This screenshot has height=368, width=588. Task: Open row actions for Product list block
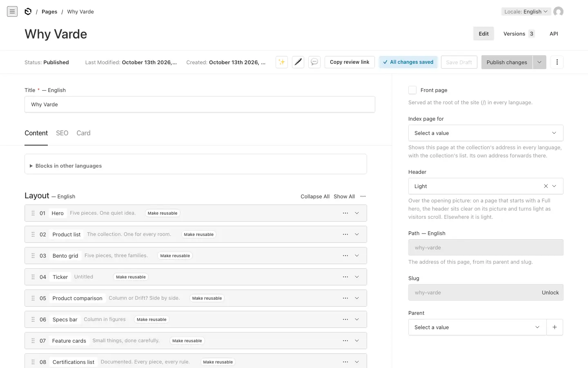pyautogui.click(x=345, y=234)
